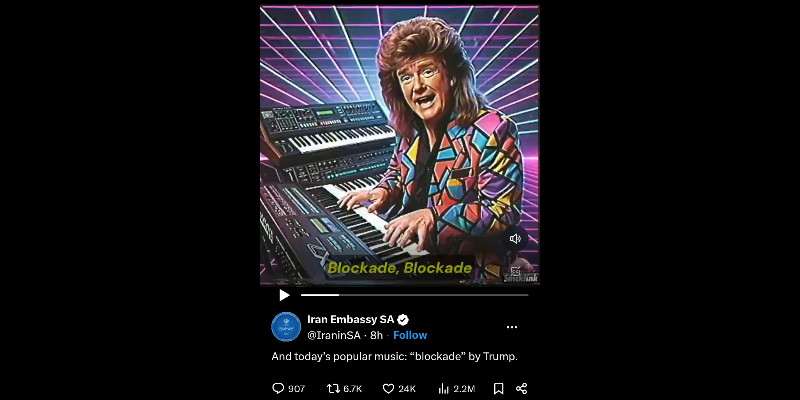800x400 pixels.
Task: Click the Iran Embassy SA display name
Action: pyautogui.click(x=351, y=320)
